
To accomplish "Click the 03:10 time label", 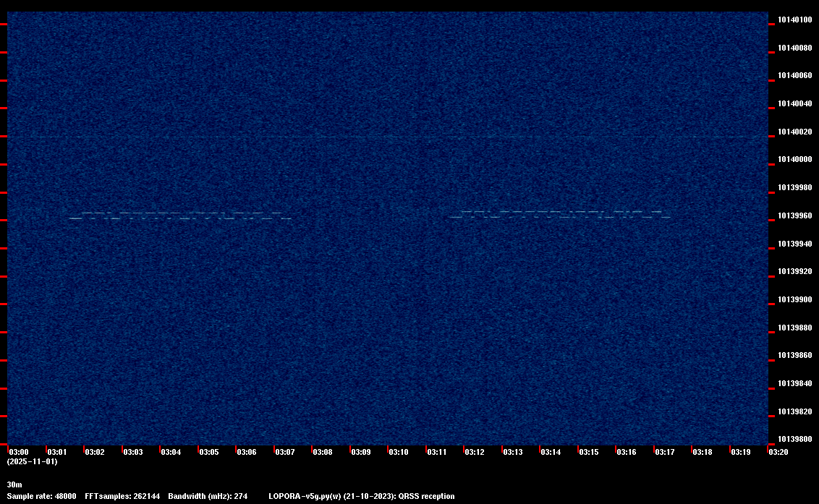I will pos(399,452).
